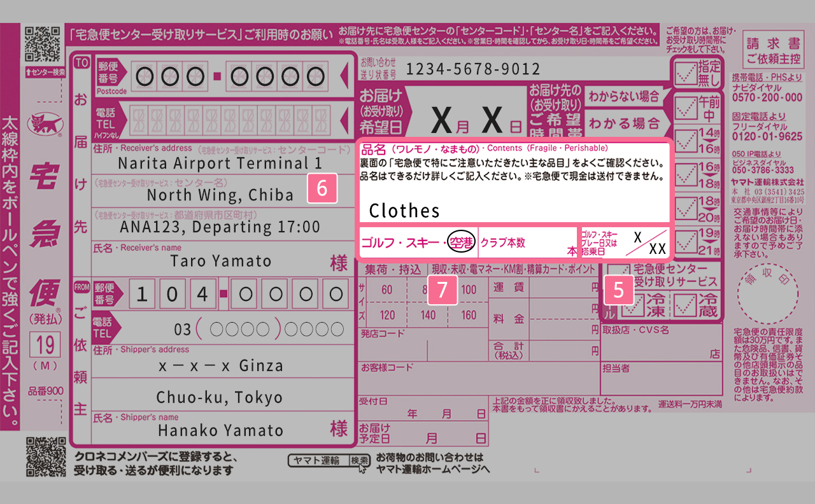
Task: Tick the 午前中 morning delivery checkbox
Action: (686, 108)
